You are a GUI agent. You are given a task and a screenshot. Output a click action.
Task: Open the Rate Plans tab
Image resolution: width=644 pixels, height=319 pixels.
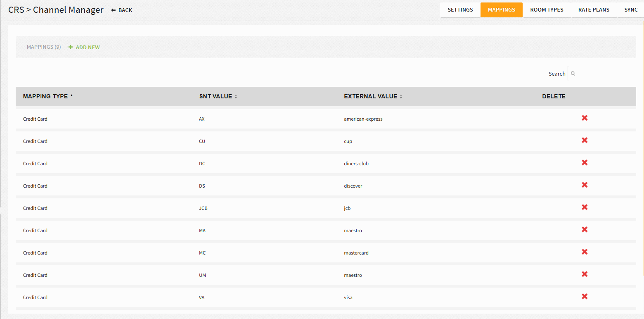point(594,10)
